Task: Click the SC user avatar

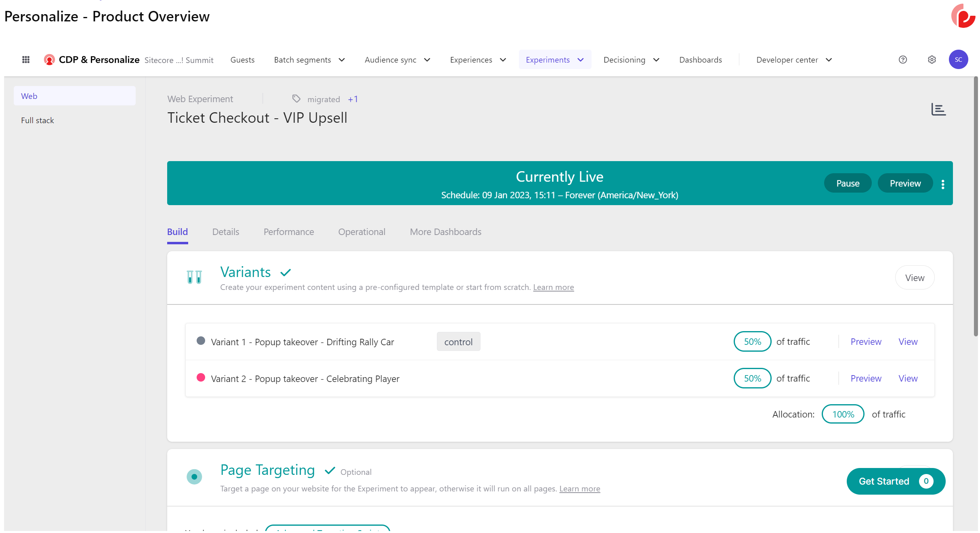Action: [x=958, y=60]
